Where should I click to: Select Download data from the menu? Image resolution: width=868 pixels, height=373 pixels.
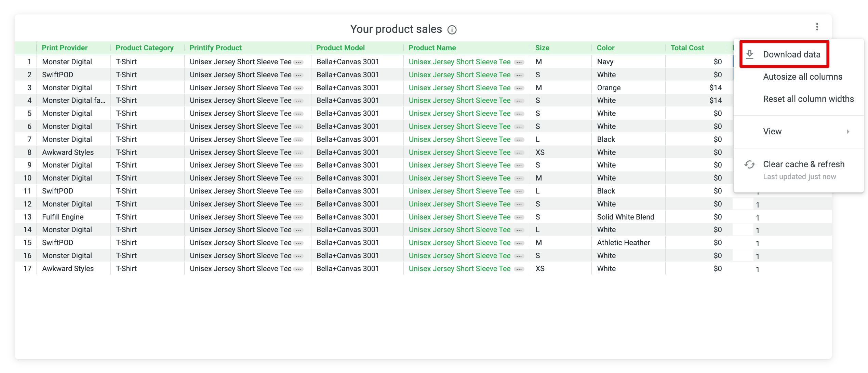click(x=792, y=54)
